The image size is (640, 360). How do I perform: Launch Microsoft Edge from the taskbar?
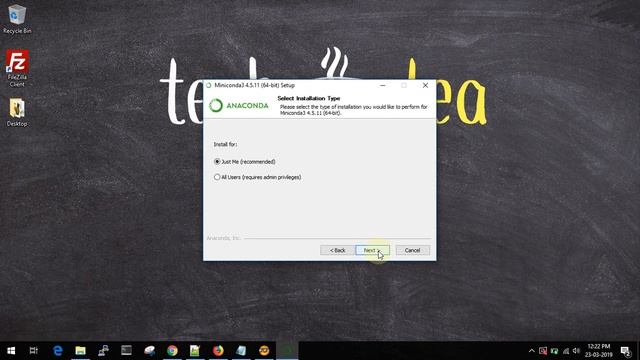tap(58, 351)
